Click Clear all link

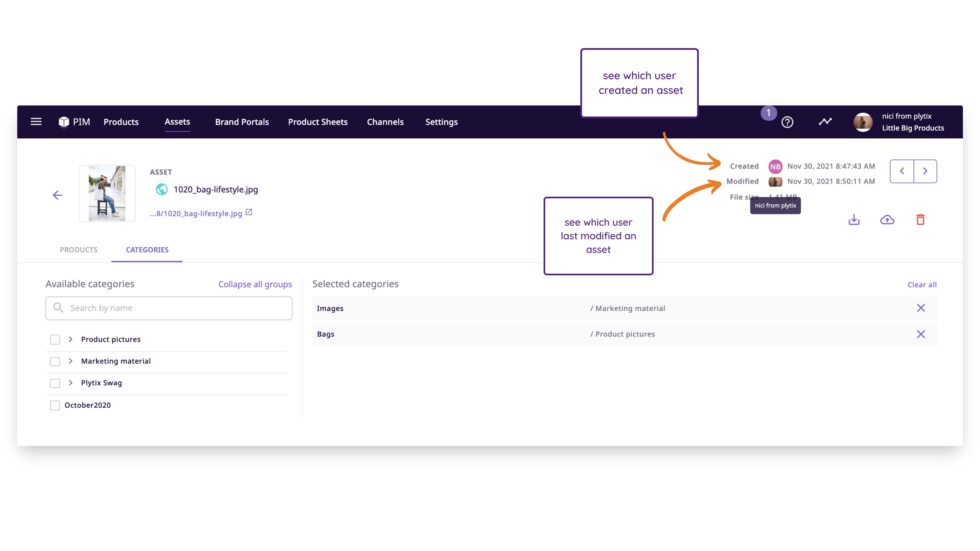pyautogui.click(x=922, y=285)
